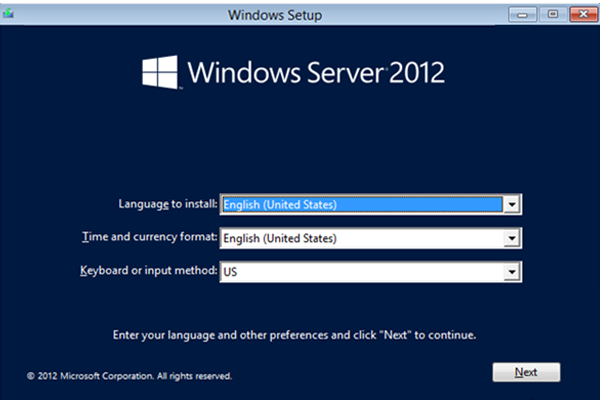
Task: Click the '2012 Microsoft Corporation' copyright text
Action: (129, 376)
